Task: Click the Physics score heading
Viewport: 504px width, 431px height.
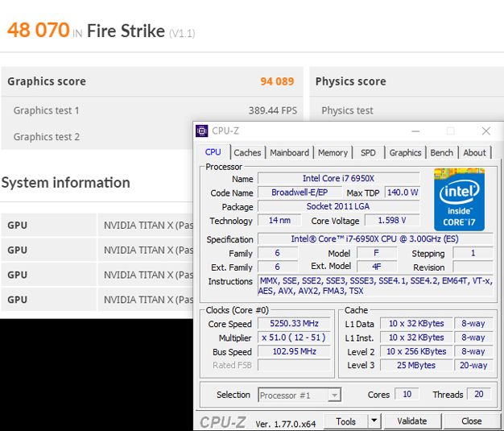Action: click(350, 81)
